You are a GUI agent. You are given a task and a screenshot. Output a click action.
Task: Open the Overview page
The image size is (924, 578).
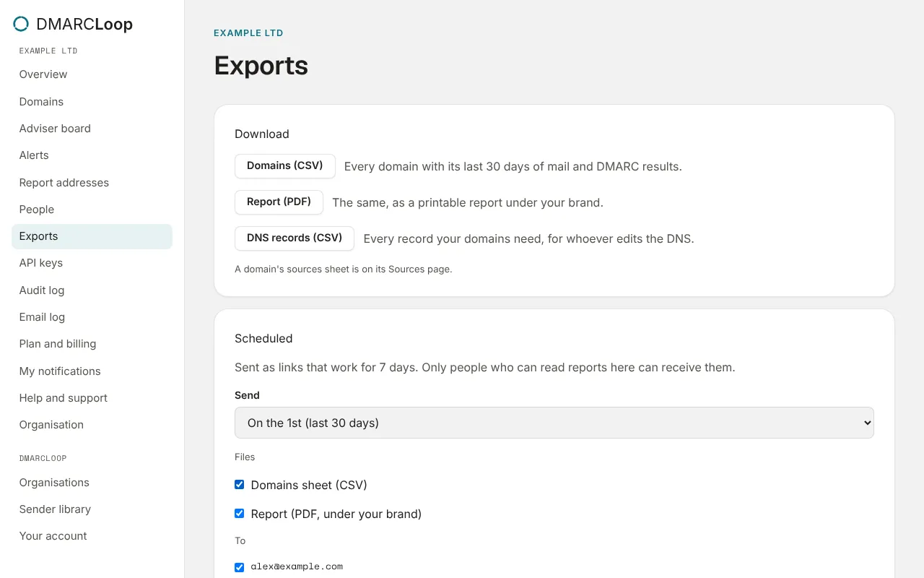click(92, 74)
